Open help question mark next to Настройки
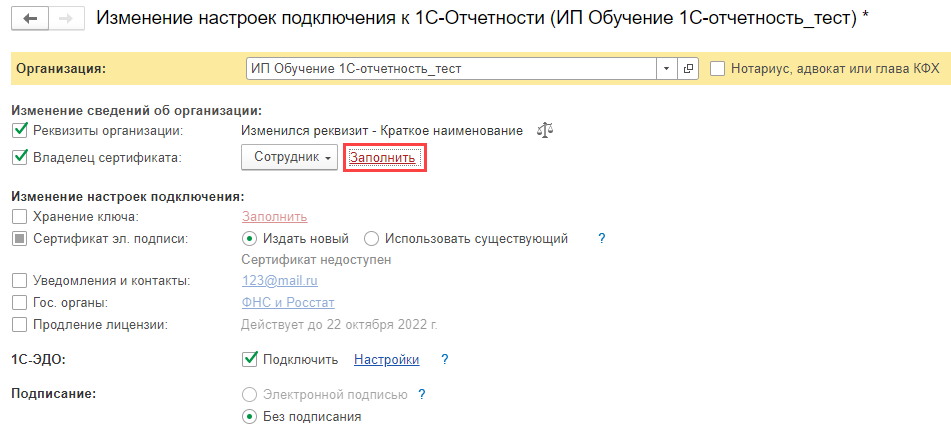Screen dimensions: 951x439 445,360
